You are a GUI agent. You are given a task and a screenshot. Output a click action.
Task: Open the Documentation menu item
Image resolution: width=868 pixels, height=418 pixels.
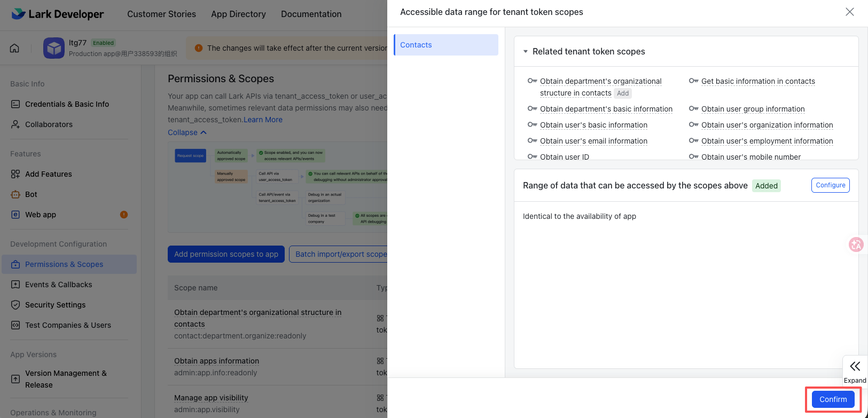point(311,14)
